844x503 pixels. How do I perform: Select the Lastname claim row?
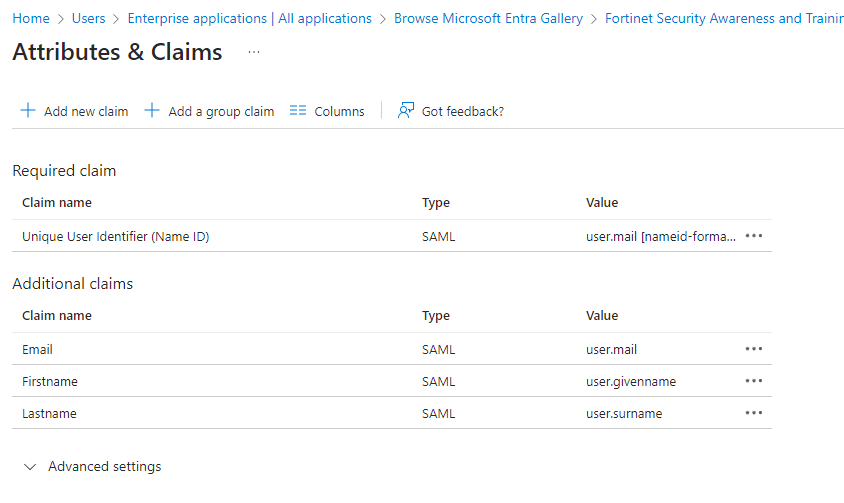tap(50, 414)
